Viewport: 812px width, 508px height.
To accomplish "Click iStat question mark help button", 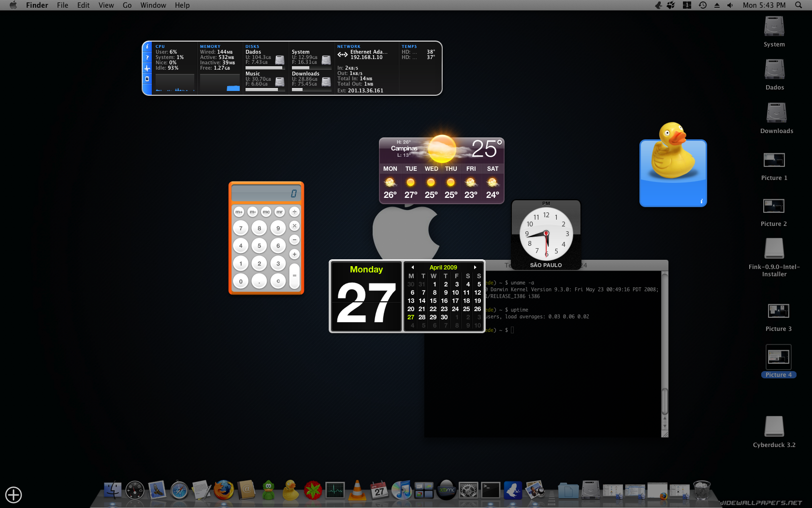I will pyautogui.click(x=147, y=58).
